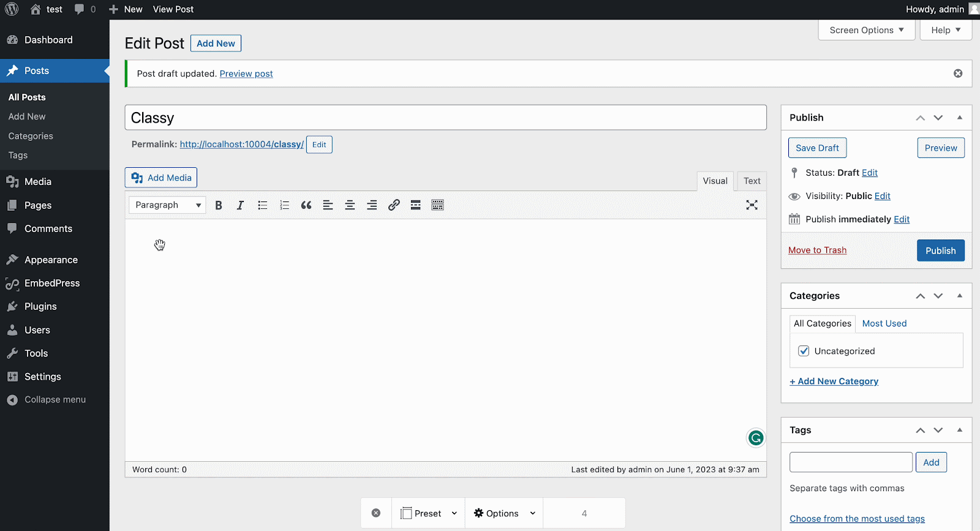This screenshot has width=980, height=531.
Task: Collapse the Publish panel
Action: [x=960, y=118]
